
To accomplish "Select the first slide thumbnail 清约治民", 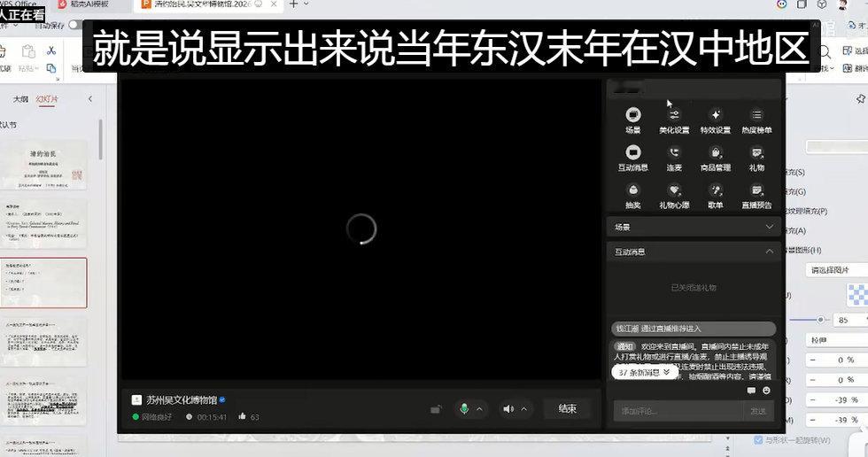I will coord(43,166).
